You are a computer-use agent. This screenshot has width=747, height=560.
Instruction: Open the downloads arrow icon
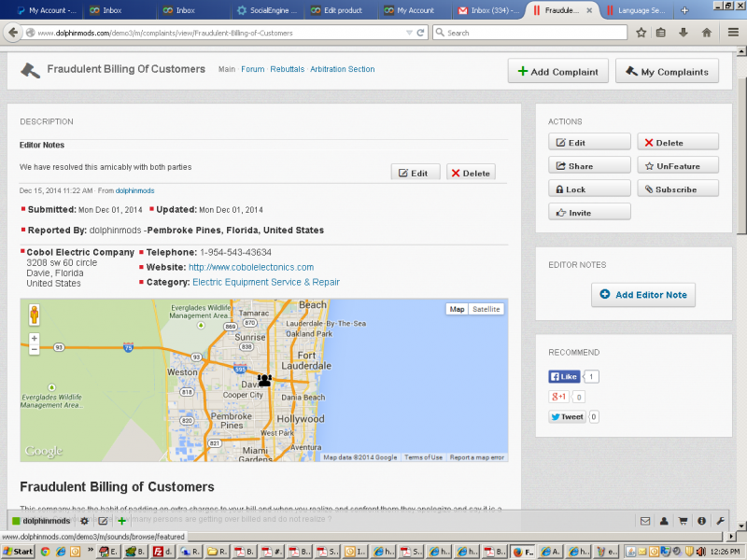pyautogui.click(x=684, y=33)
